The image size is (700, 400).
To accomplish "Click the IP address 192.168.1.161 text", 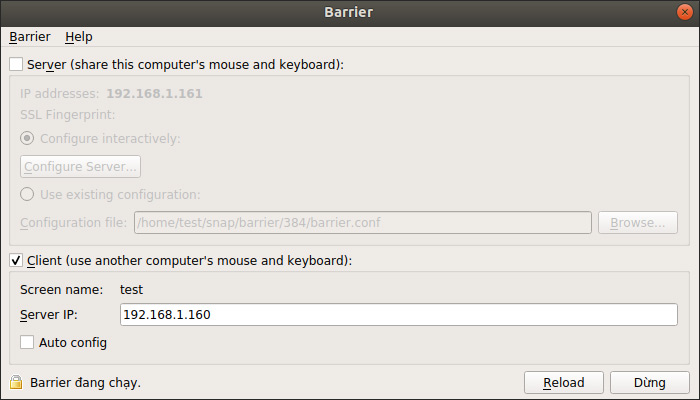I will pyautogui.click(x=154, y=94).
